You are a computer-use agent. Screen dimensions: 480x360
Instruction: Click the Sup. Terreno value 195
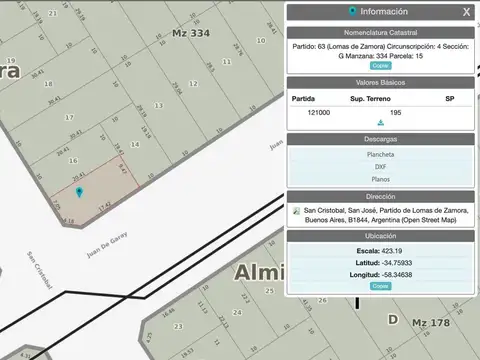click(x=395, y=113)
